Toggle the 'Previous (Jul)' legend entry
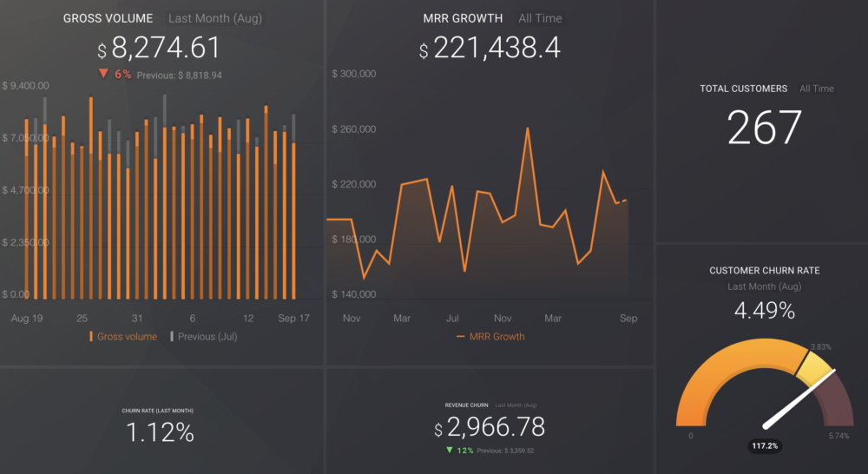This screenshot has width=868, height=474. pyautogui.click(x=204, y=336)
